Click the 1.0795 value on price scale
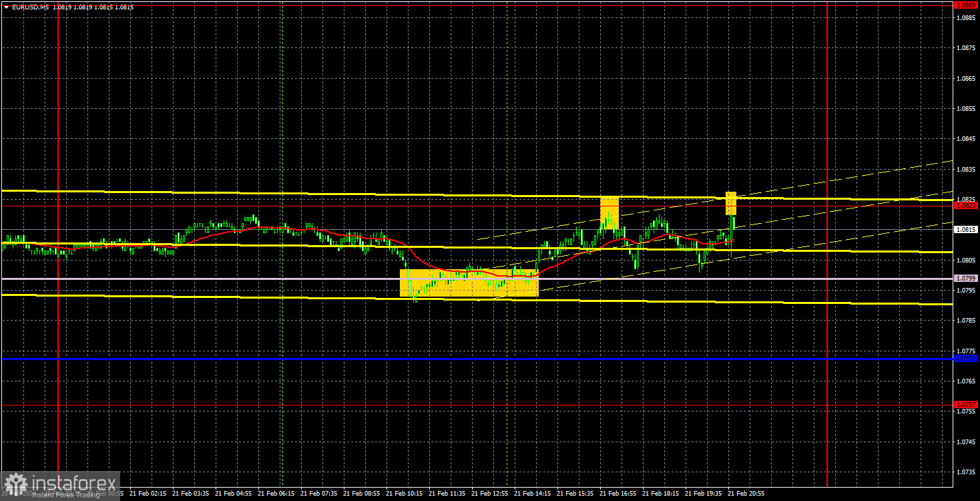This screenshot has width=980, height=501. [965, 290]
